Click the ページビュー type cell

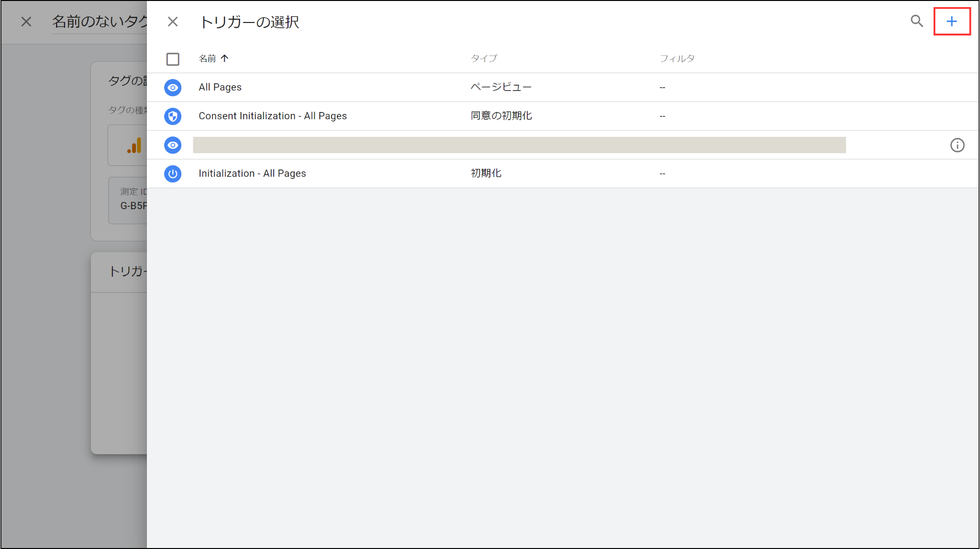click(x=501, y=87)
